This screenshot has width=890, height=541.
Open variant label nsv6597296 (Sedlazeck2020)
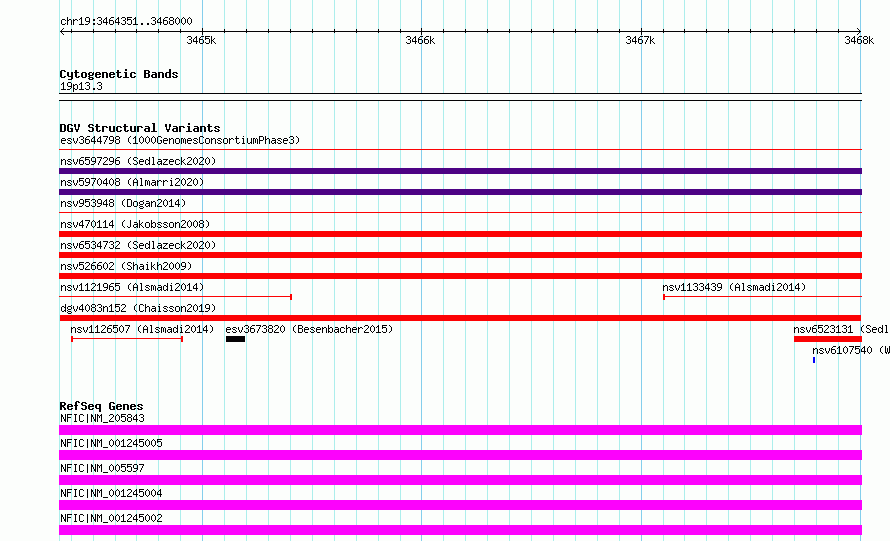[138, 161]
